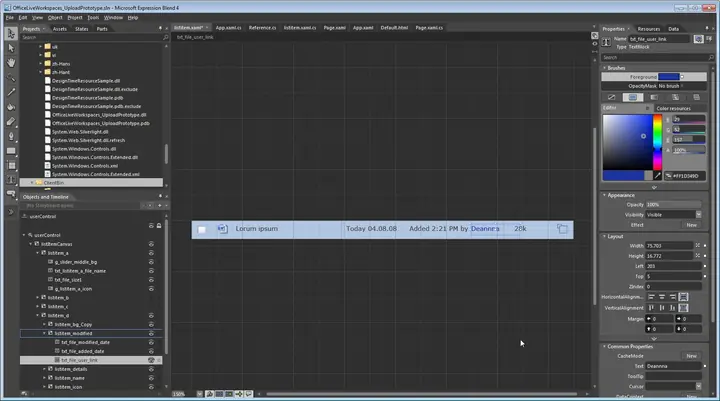Screen dimensions: 720x401
Task: Click the Projects search magnifier icon
Action: (165, 37)
